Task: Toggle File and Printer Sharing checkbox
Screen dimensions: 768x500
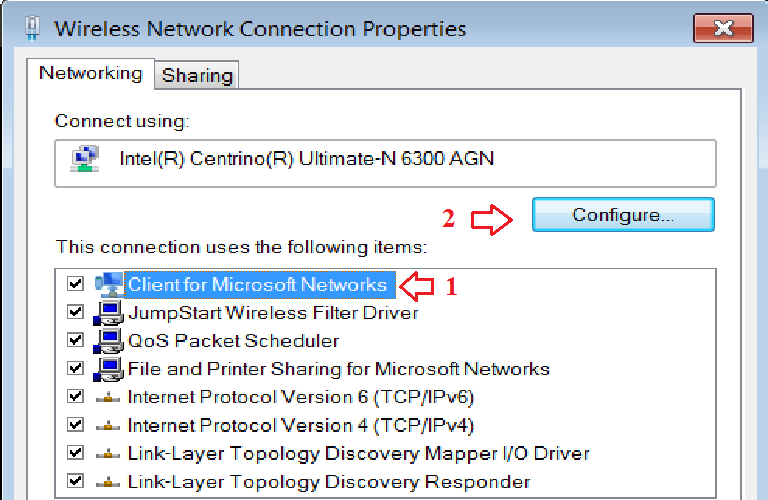Action: [x=74, y=369]
